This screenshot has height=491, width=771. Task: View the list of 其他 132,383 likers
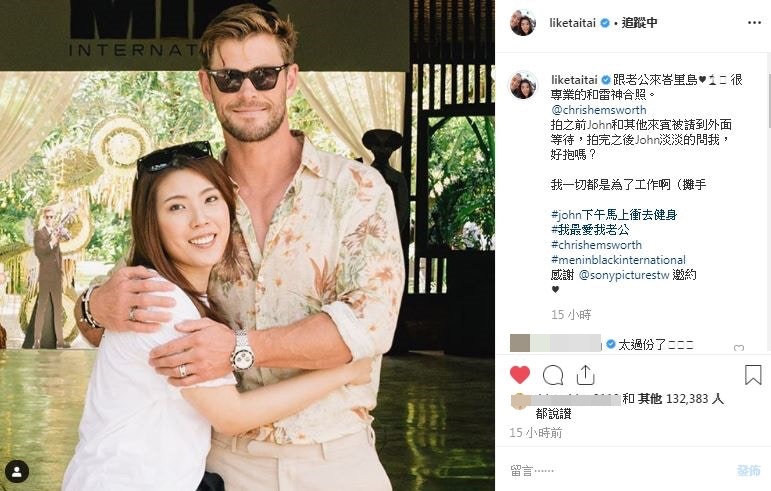point(681,399)
